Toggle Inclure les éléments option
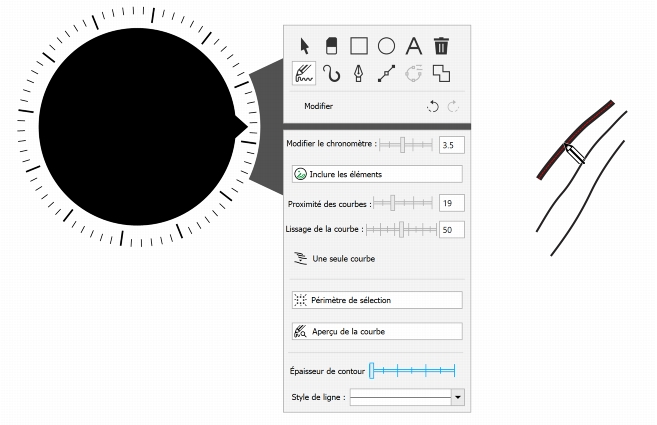Screen dimensions: 657x425 [376, 174]
